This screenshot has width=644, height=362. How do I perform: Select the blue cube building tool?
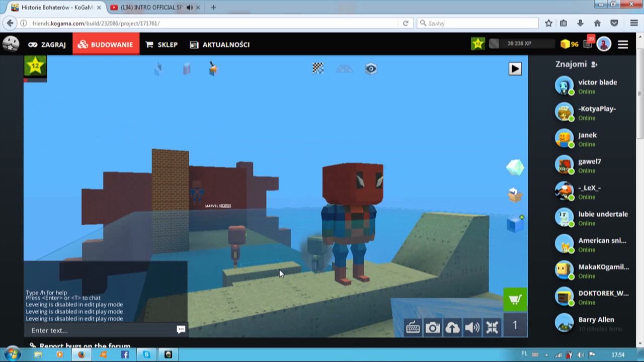click(187, 69)
